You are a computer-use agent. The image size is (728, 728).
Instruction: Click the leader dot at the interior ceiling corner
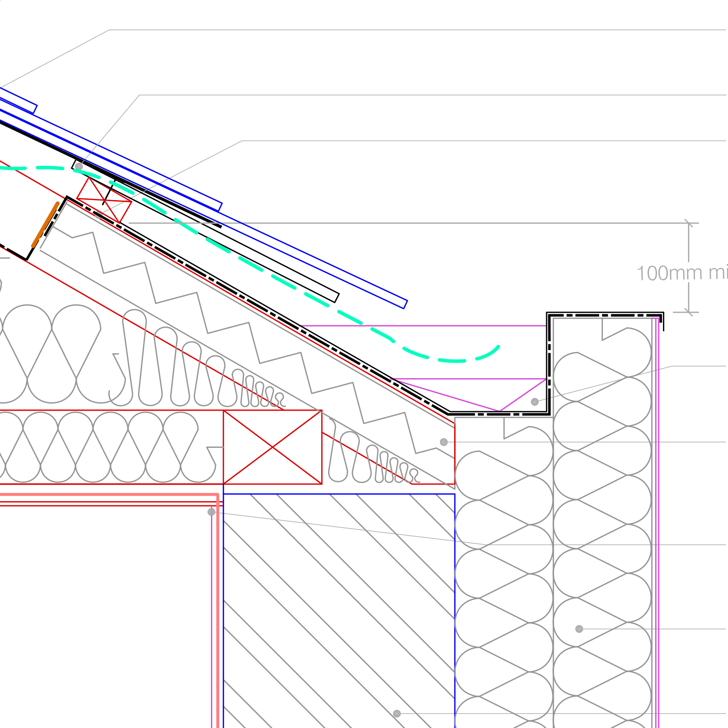[211, 512]
